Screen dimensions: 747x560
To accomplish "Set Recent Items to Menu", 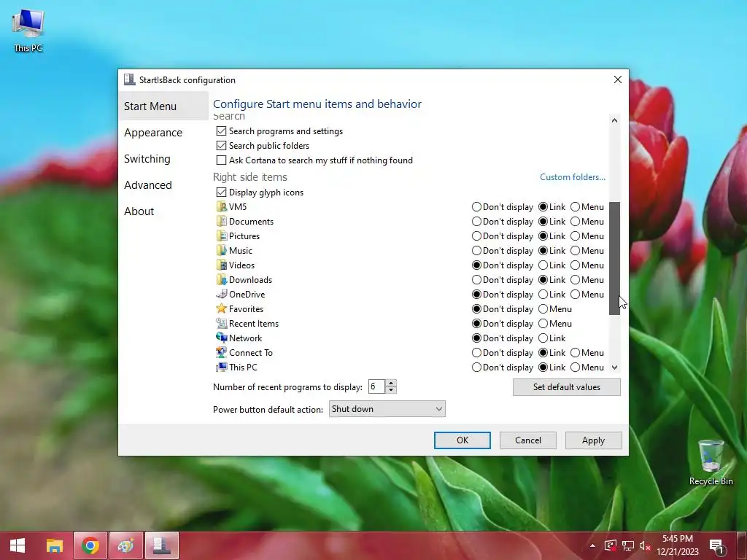I will pos(543,323).
